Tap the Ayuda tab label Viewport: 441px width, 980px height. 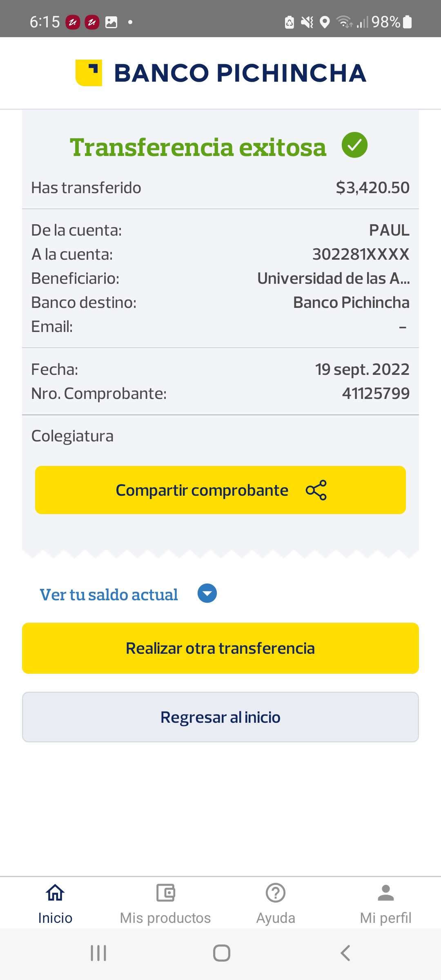276,918
